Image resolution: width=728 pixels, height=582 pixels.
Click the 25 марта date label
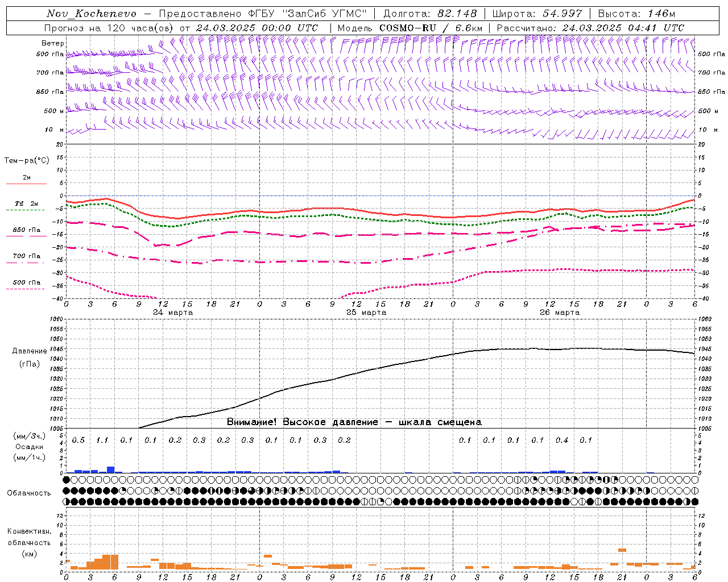(x=366, y=313)
